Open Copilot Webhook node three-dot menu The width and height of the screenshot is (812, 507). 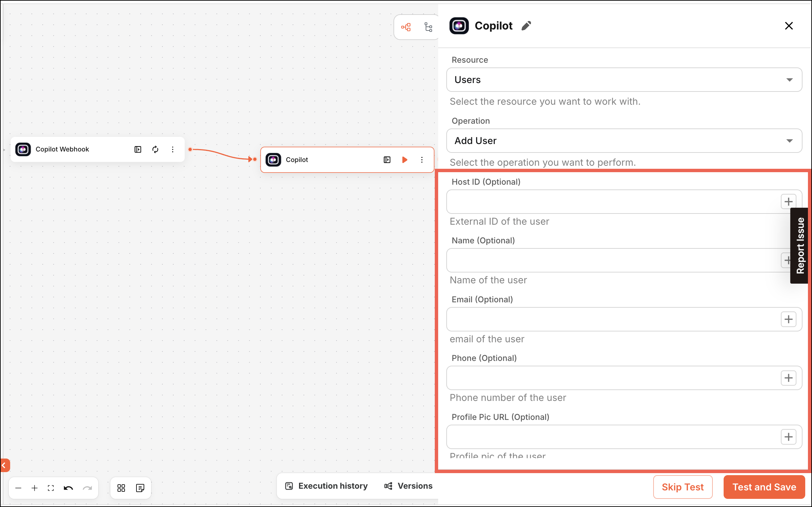click(173, 149)
